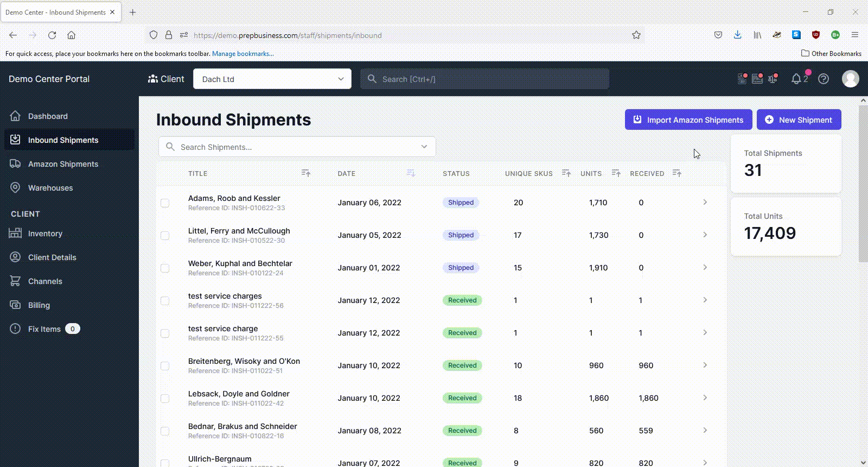Expand test service charges row arrow

click(x=705, y=300)
